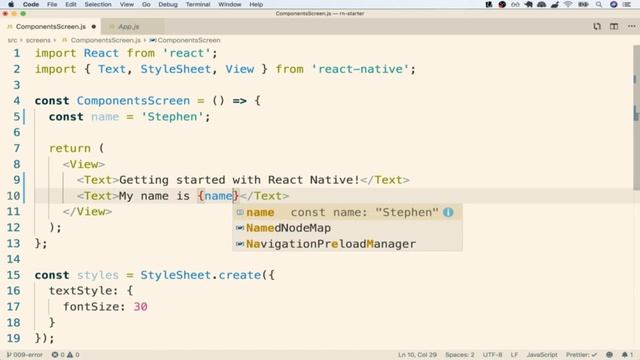Click 'ComponentsScreen' identifier on line 4
The height and width of the screenshot is (360, 640).
133,101
